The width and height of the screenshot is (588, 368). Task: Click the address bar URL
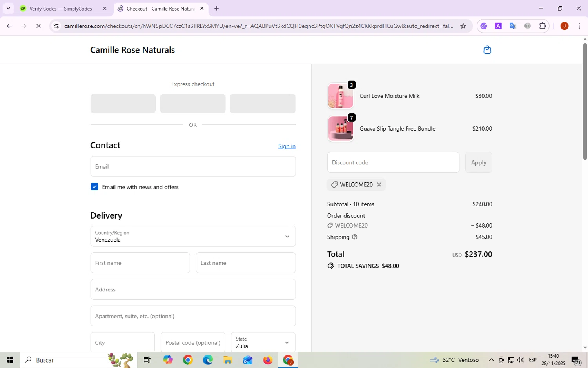pos(259,26)
